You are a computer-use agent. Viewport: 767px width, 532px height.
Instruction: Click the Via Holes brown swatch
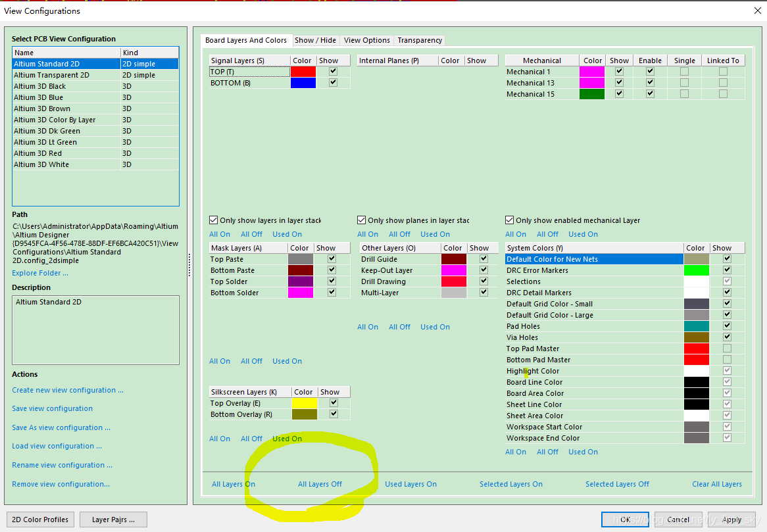click(697, 337)
